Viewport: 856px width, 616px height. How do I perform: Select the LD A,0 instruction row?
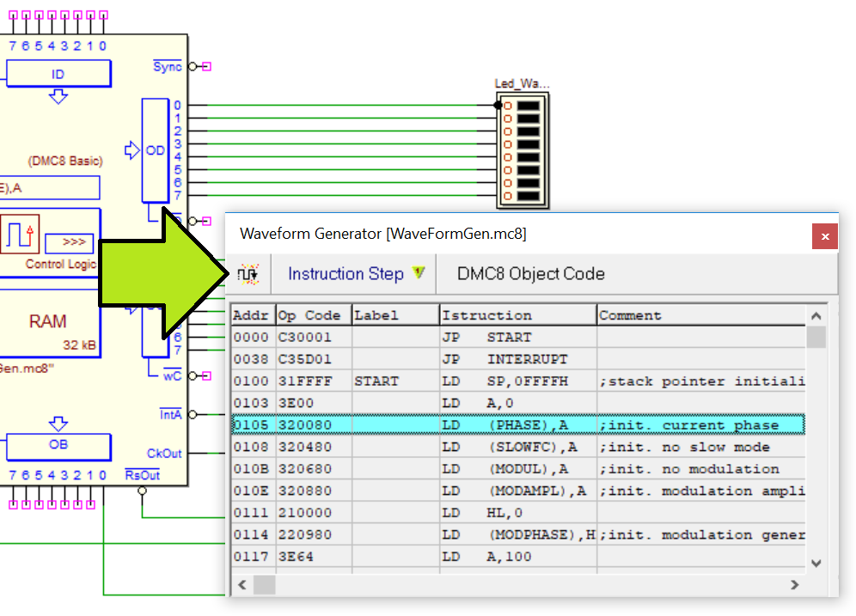coord(518,403)
